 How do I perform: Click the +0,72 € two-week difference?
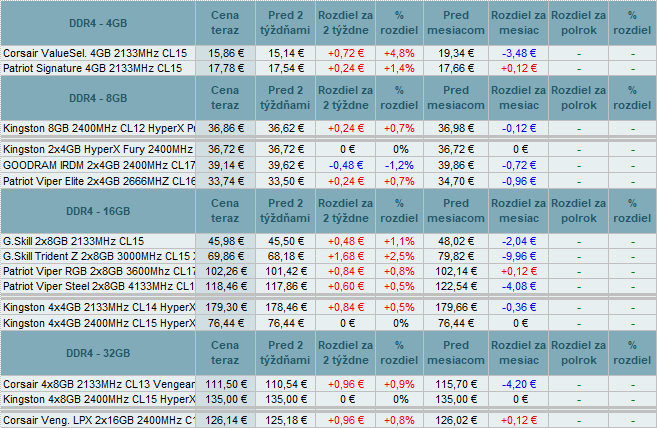point(346,53)
